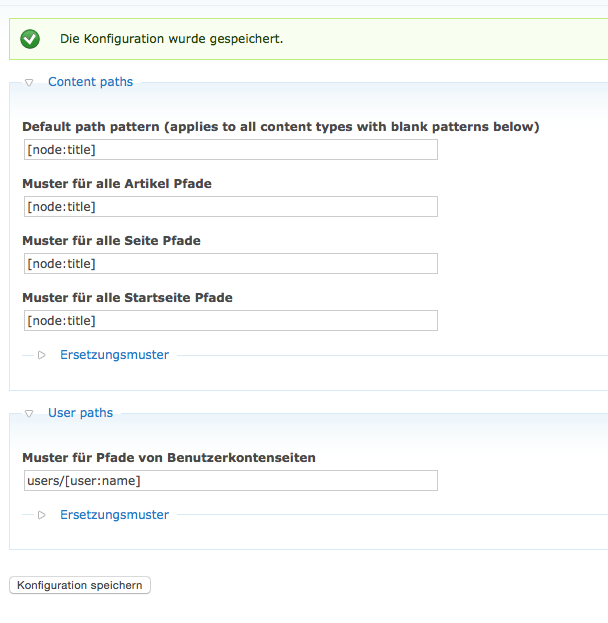Focus the Benutzerkontenseiten path pattern input
Screen dimensions: 608x623
coord(230,481)
